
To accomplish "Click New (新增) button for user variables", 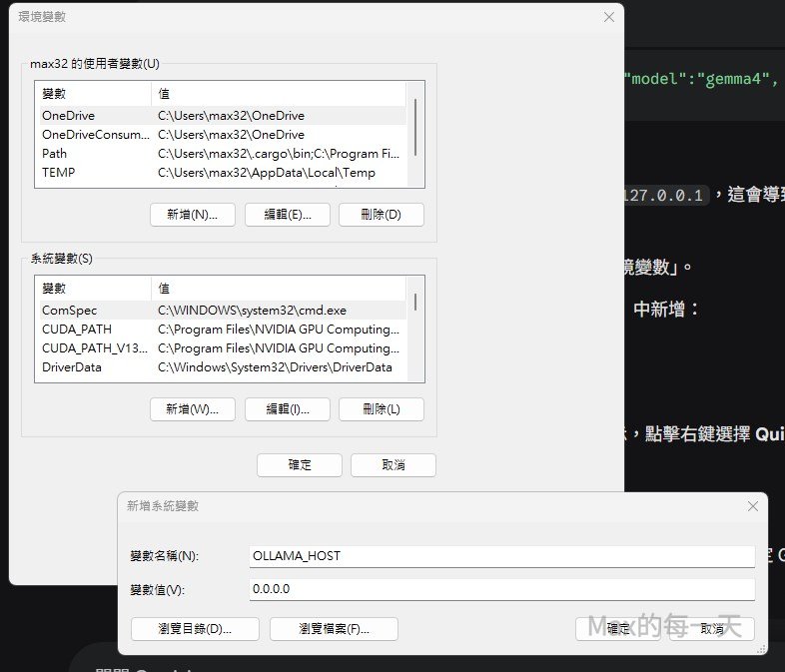I will coord(192,215).
